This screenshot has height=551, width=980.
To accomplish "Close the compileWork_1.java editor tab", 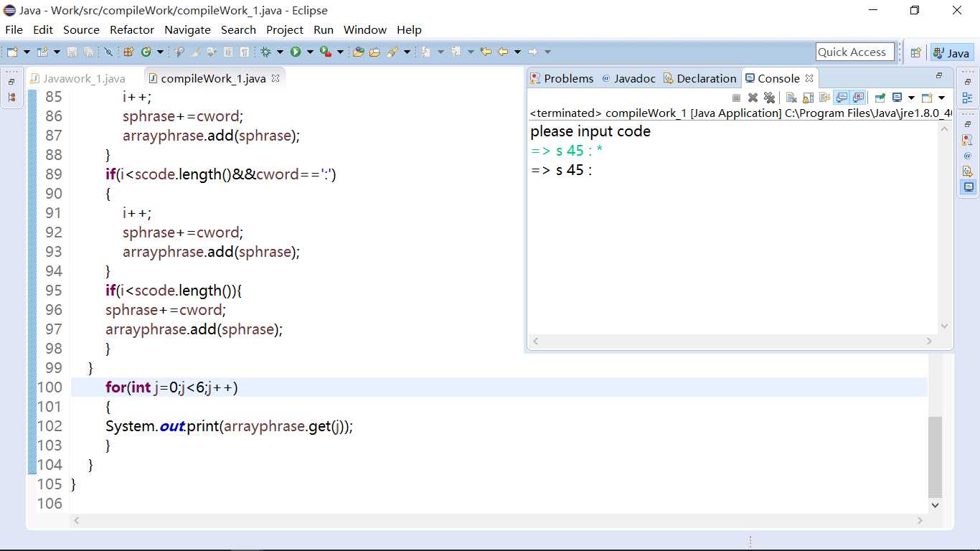I will point(275,78).
